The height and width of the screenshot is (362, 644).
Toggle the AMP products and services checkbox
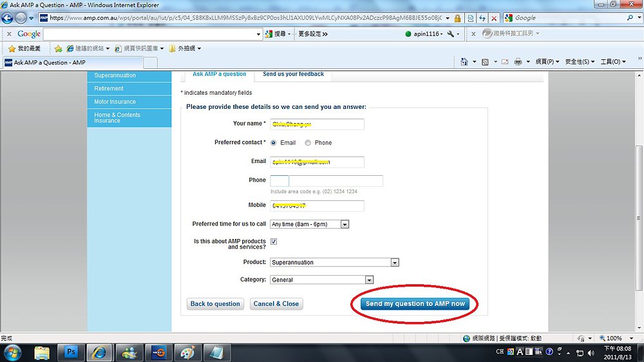click(x=274, y=242)
